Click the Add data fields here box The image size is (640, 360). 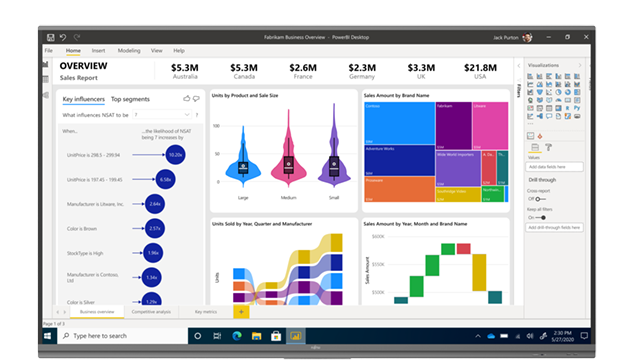554,167
